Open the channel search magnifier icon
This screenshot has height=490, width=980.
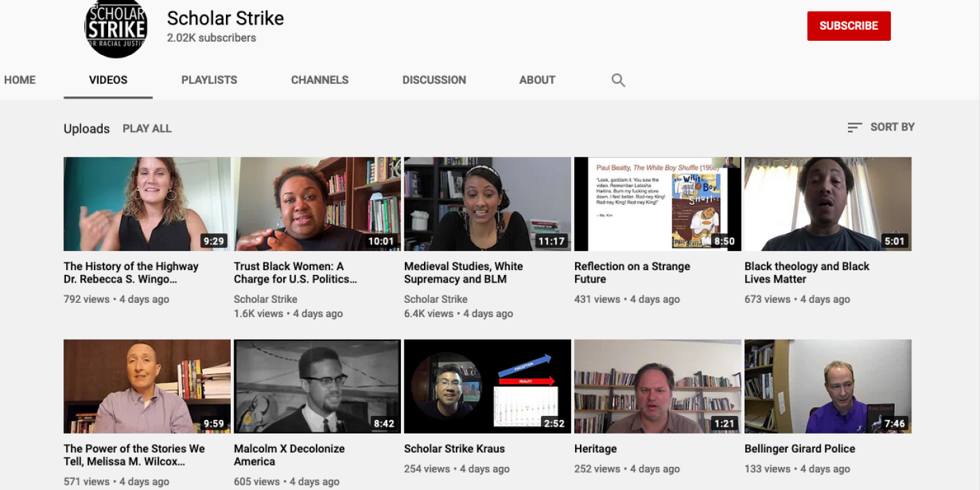[618, 80]
